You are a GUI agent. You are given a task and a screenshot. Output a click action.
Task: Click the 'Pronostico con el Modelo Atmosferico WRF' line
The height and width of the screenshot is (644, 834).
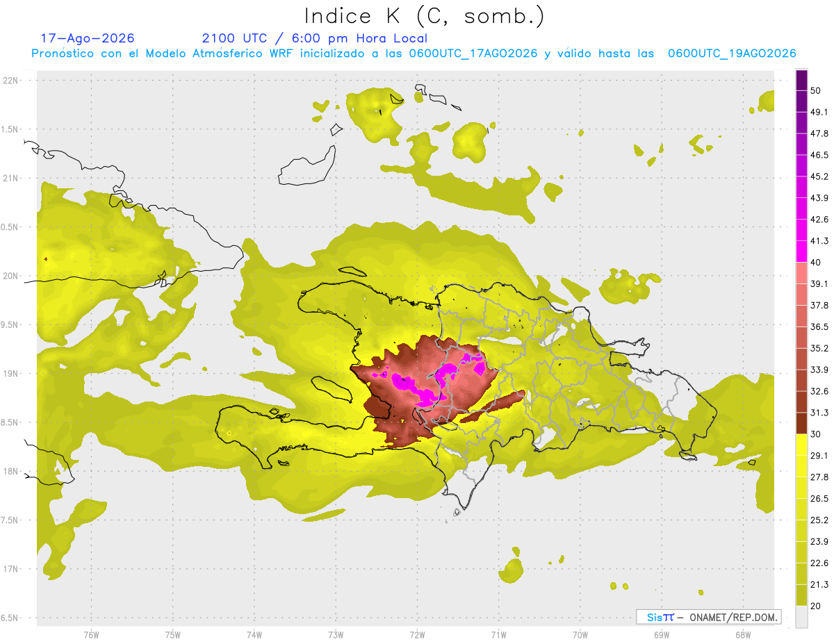click(x=414, y=53)
